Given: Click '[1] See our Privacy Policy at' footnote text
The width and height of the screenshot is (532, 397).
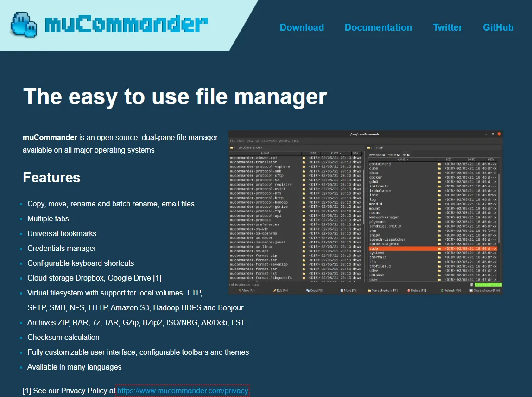Looking at the screenshot, I should click(69, 391).
